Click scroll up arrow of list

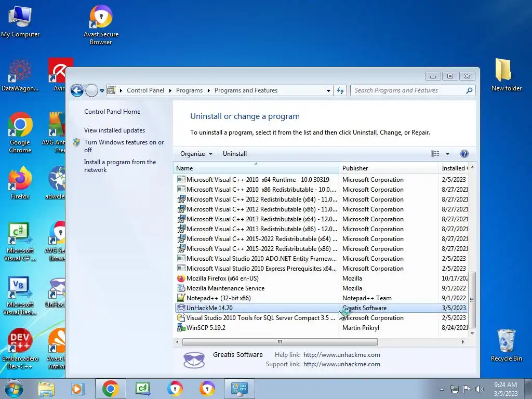click(472, 167)
